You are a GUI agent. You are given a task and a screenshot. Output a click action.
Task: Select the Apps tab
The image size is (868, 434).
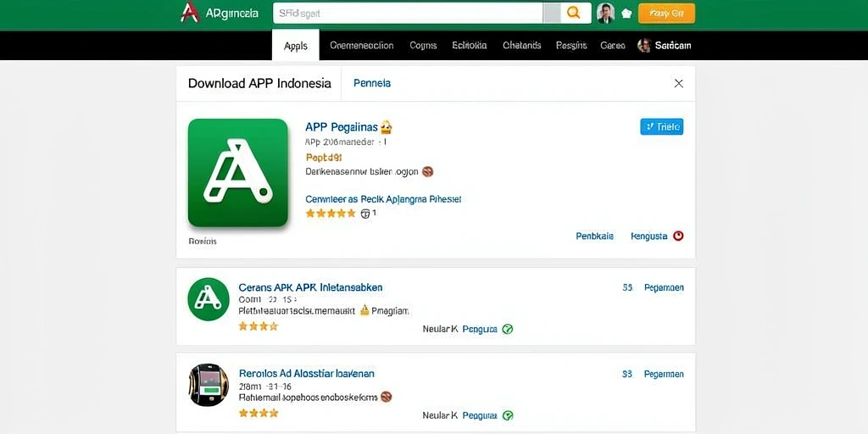tap(296, 46)
